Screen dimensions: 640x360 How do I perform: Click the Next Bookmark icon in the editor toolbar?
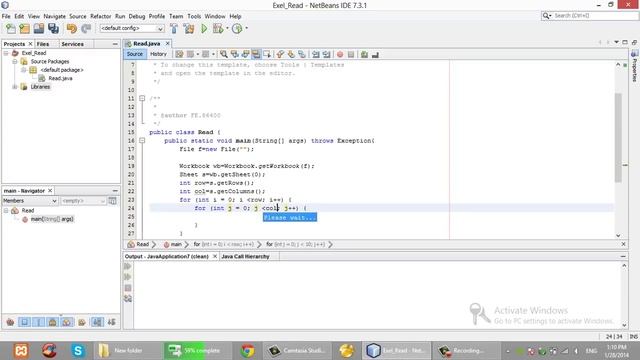(x=291, y=54)
